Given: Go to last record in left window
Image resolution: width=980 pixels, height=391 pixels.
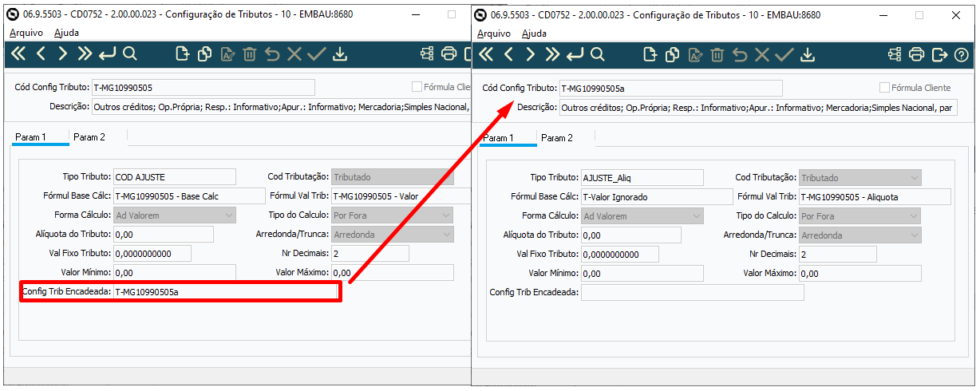Looking at the screenshot, I should pos(85,54).
